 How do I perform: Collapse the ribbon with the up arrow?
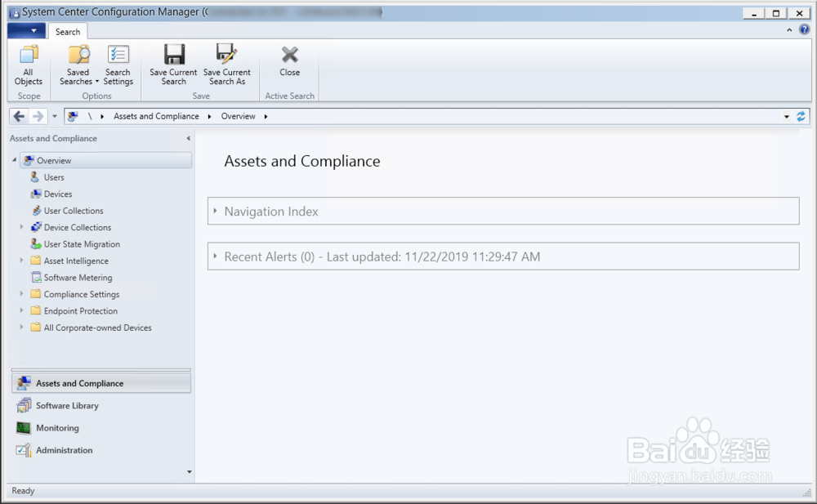tap(789, 30)
